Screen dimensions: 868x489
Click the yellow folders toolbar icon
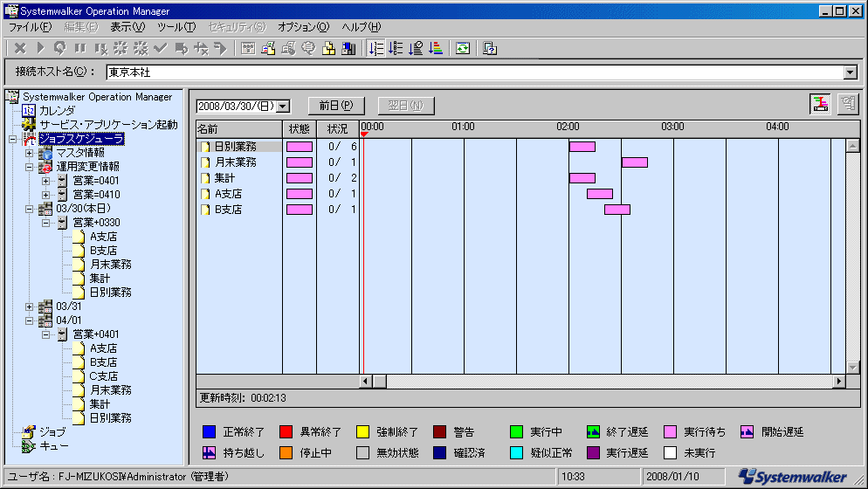point(329,49)
